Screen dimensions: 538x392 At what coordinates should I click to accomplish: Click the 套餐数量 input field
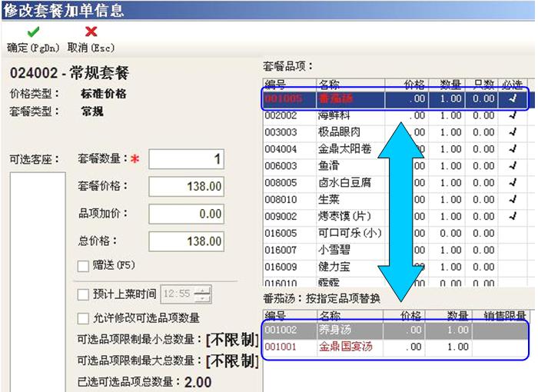click(x=188, y=159)
